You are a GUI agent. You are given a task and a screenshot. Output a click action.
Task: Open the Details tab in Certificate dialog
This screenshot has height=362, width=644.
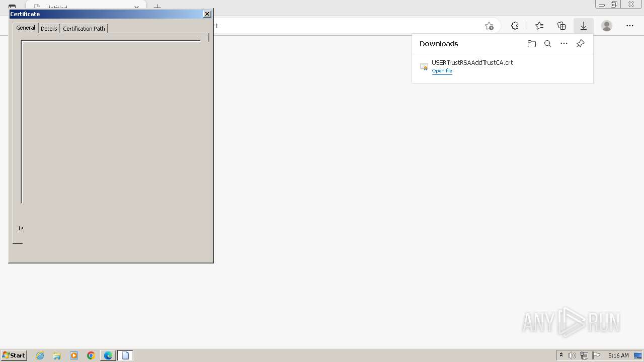coord(49,29)
